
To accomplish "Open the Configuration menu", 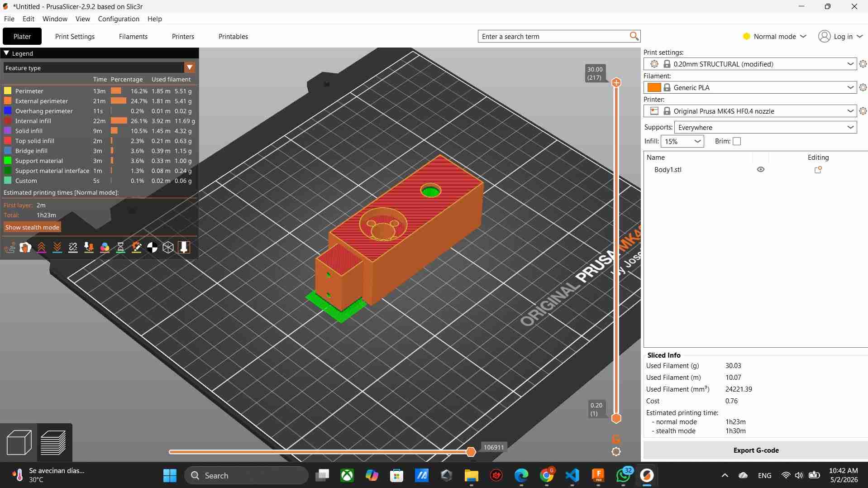I will point(119,19).
